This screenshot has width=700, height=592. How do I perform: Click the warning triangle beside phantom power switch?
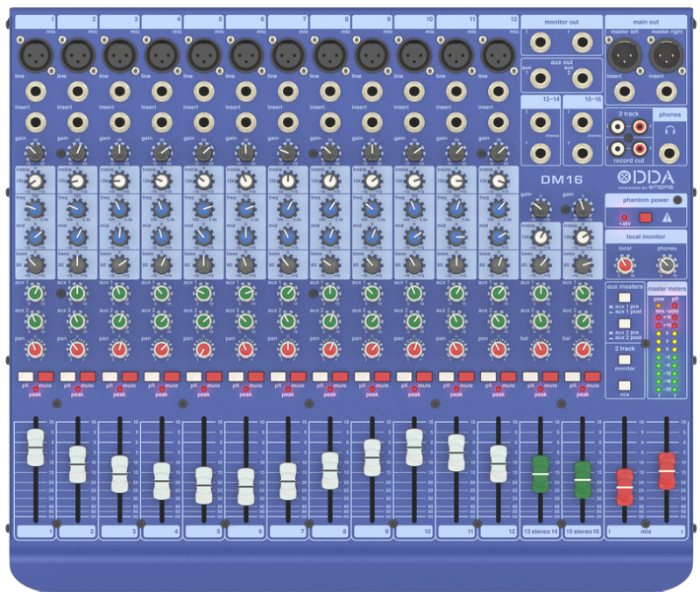667,217
